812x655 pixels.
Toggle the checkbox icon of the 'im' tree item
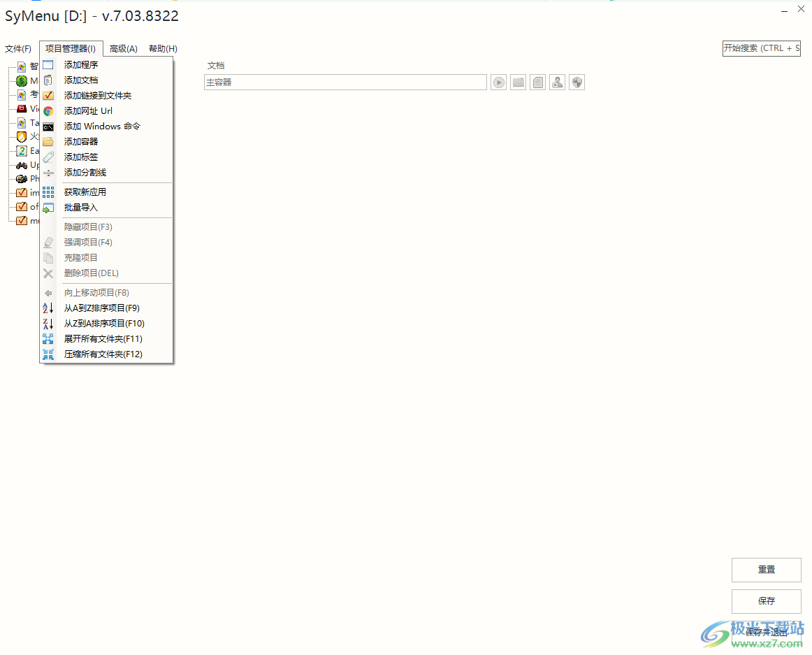(x=21, y=192)
